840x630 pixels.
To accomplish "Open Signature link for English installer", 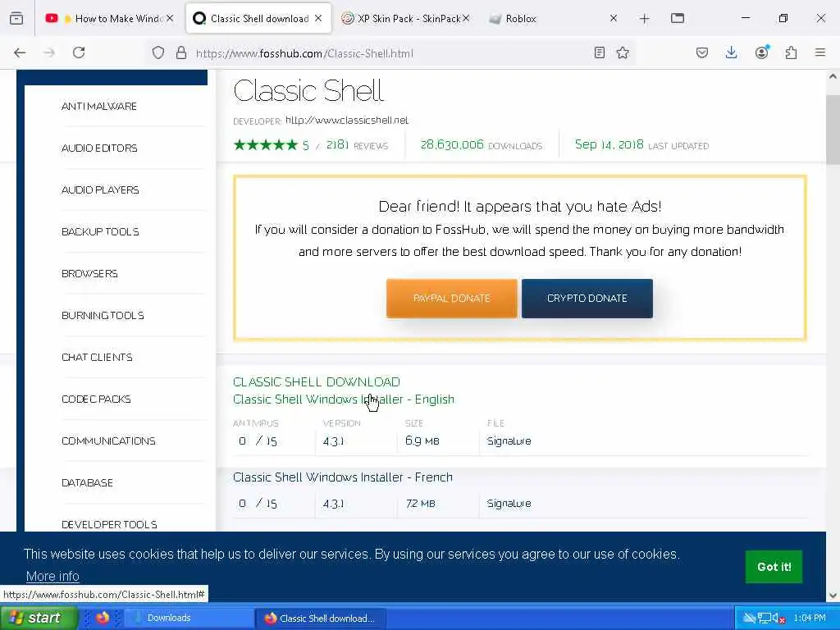I will (x=509, y=441).
